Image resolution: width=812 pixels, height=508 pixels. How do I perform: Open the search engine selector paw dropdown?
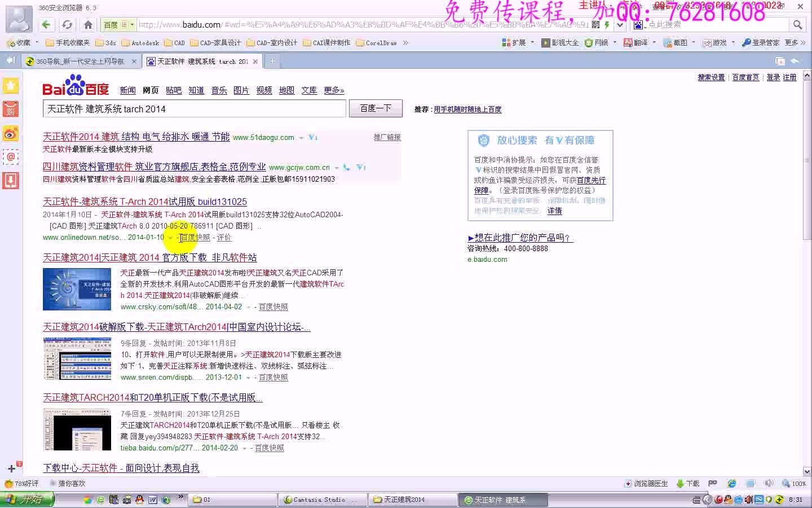[x=639, y=25]
